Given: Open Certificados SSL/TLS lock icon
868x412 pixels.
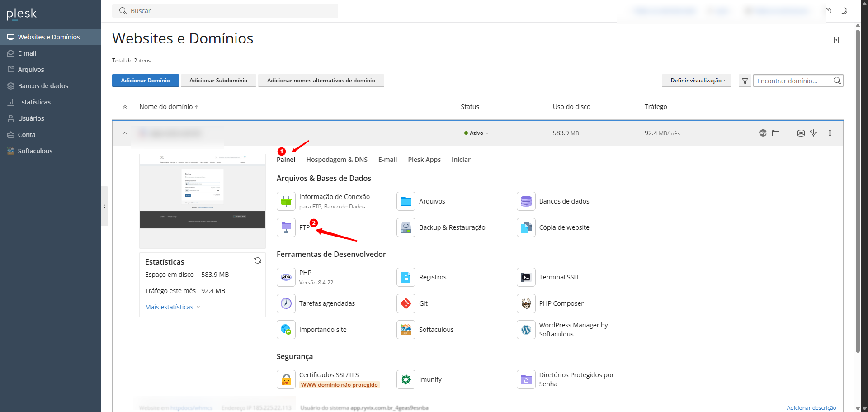Looking at the screenshot, I should tap(286, 379).
